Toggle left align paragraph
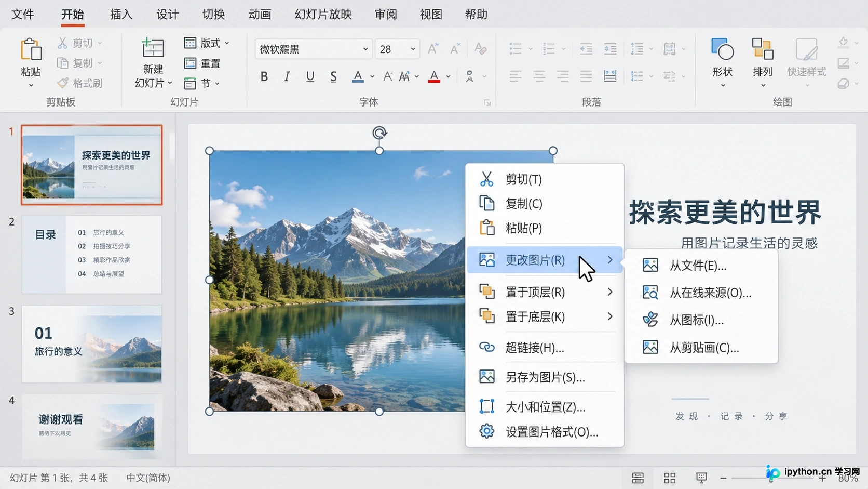 [x=515, y=76]
